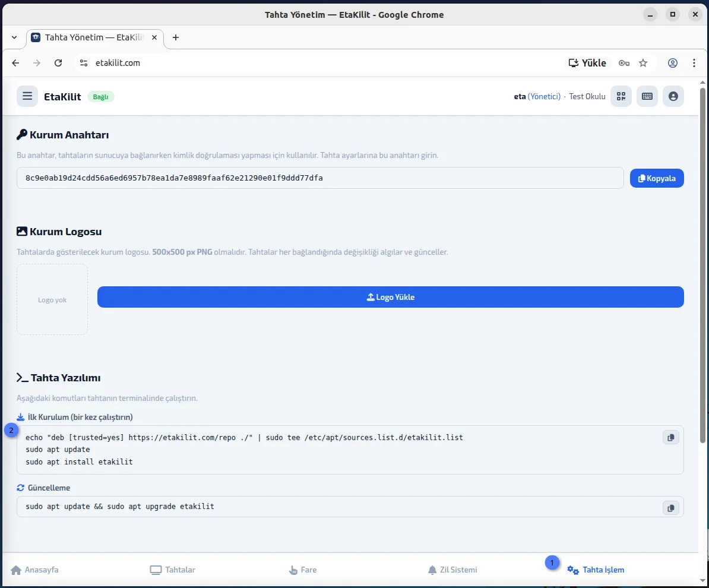Open the hamburger menu next to EtaKilit
709x588 pixels.
27,96
